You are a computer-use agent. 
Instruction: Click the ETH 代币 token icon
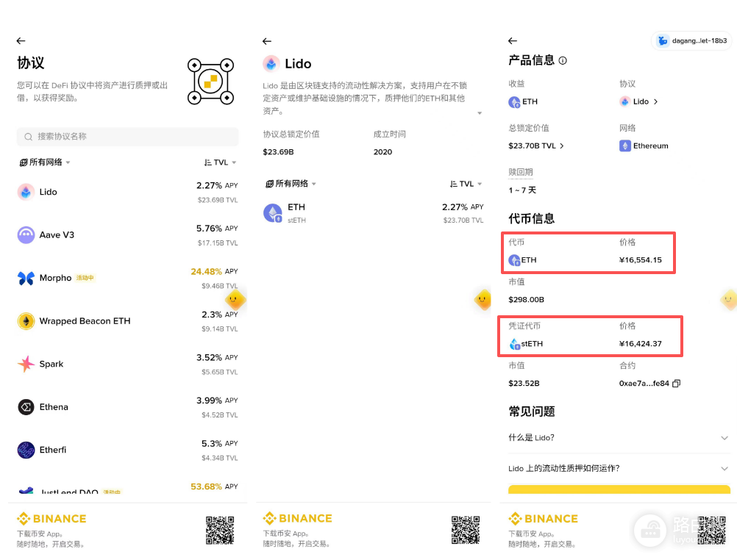click(514, 260)
